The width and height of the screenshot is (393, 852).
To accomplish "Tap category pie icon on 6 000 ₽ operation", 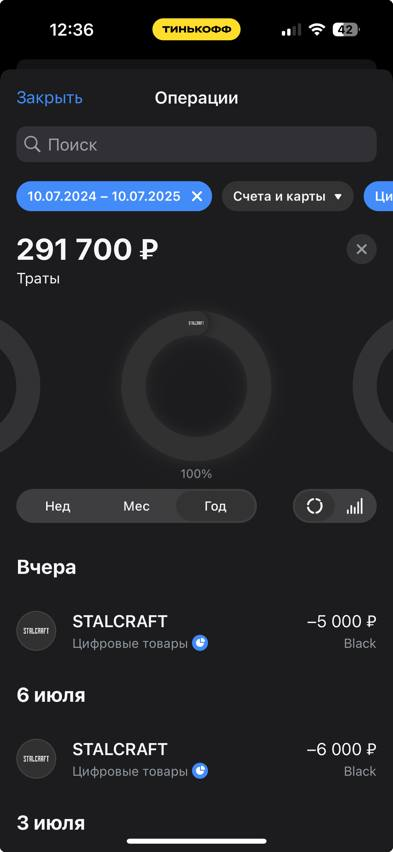I will click(x=200, y=771).
